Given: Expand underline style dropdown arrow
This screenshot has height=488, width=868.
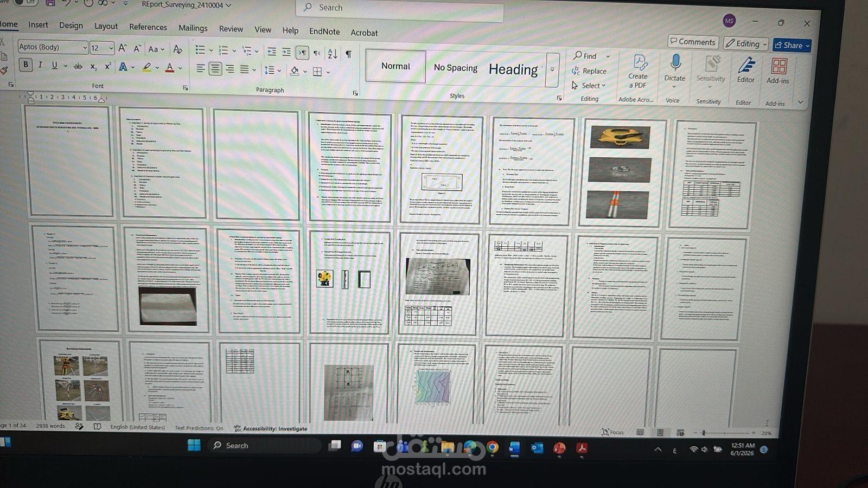Looking at the screenshot, I should coord(66,66).
